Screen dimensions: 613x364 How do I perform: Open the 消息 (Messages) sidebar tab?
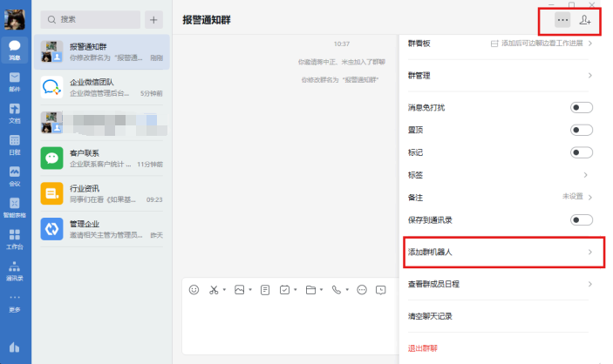coord(15,50)
